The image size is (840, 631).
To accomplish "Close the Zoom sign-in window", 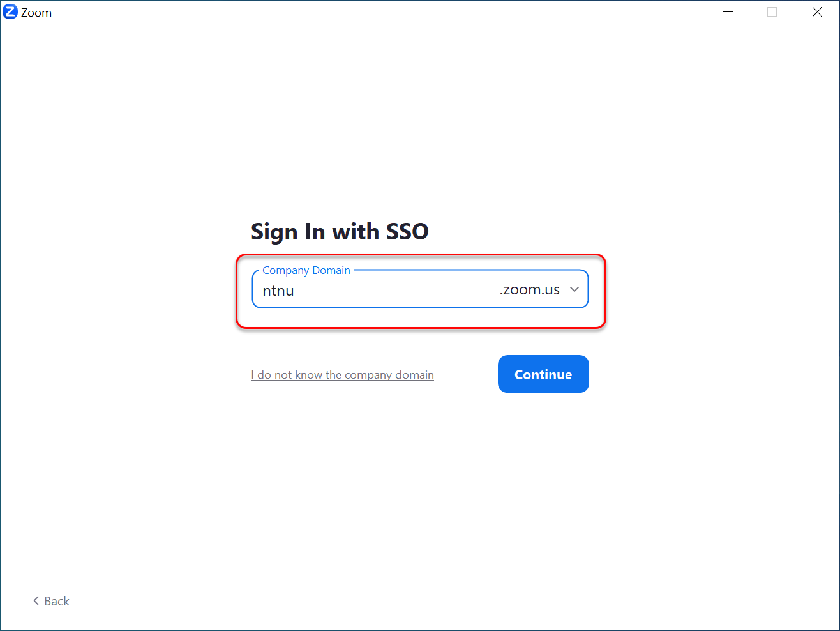I will pyautogui.click(x=817, y=12).
